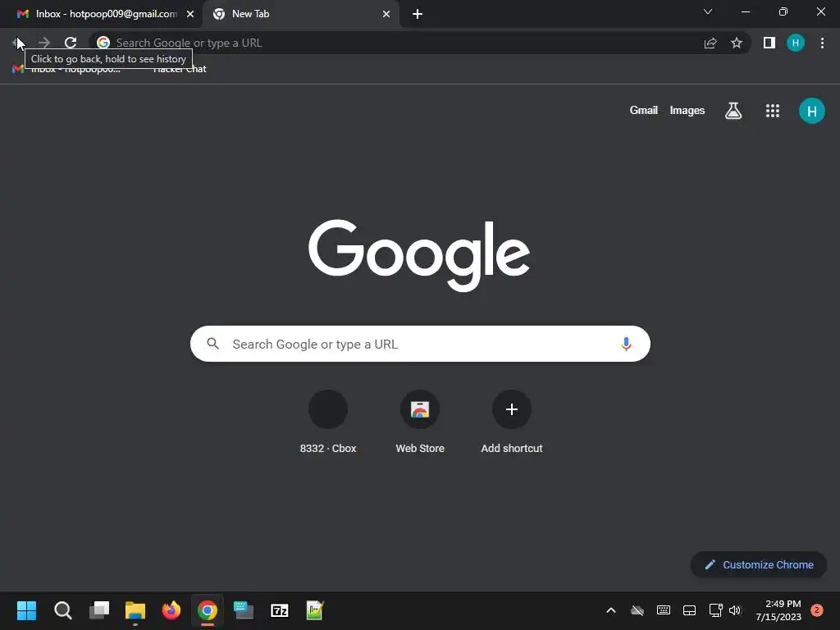Viewport: 840px width, 630px height.
Task: Open the notification center badge
Action: point(817,610)
